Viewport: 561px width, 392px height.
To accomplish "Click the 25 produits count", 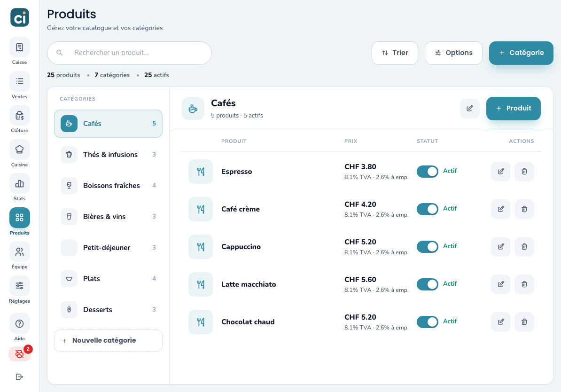I will tap(64, 75).
